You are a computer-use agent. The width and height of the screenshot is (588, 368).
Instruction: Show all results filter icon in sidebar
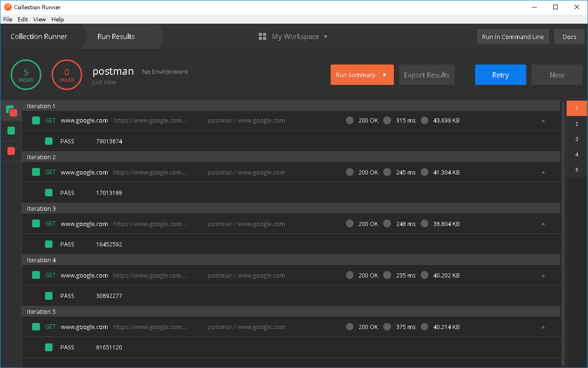click(11, 110)
